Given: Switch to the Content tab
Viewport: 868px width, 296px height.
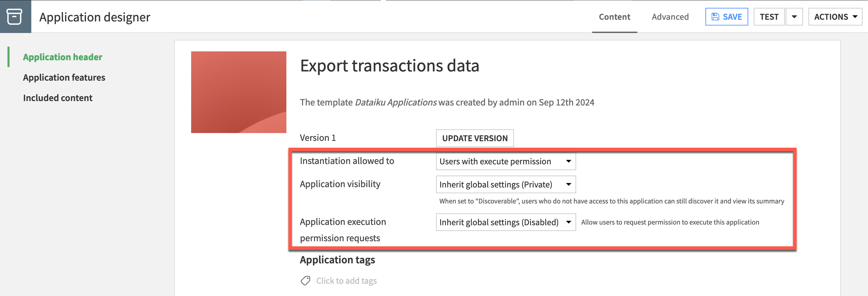Looking at the screenshot, I should (614, 17).
